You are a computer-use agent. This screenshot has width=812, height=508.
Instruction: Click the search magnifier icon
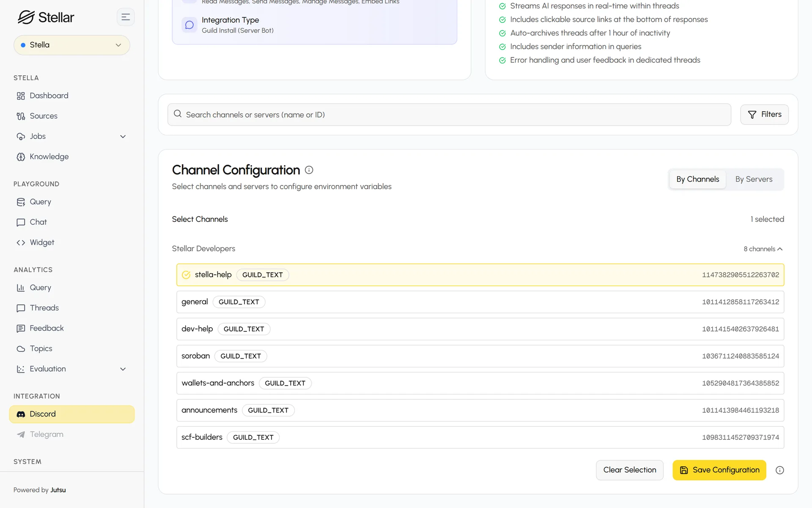click(178, 114)
